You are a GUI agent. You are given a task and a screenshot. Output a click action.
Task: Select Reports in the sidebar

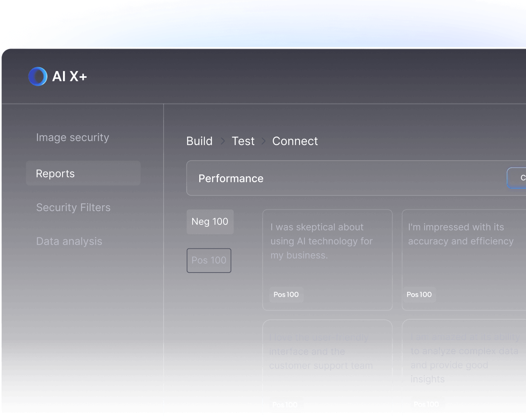(x=55, y=173)
